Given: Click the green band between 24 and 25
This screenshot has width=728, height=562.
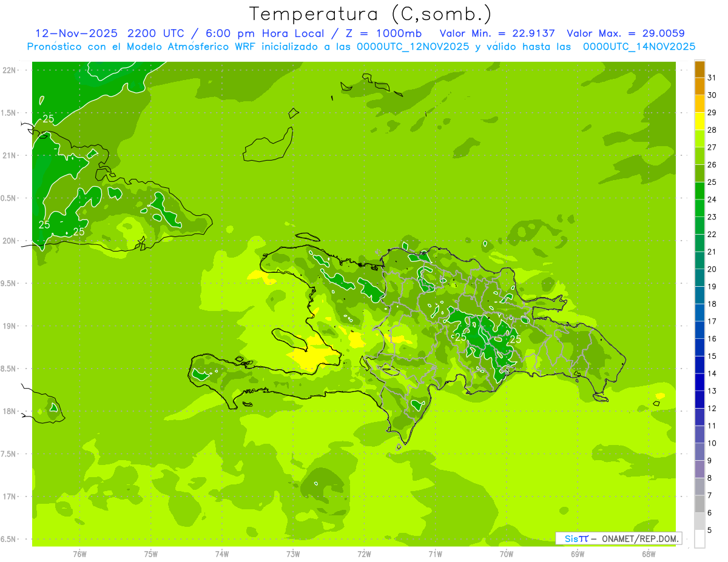Looking at the screenshot, I should point(699,191).
